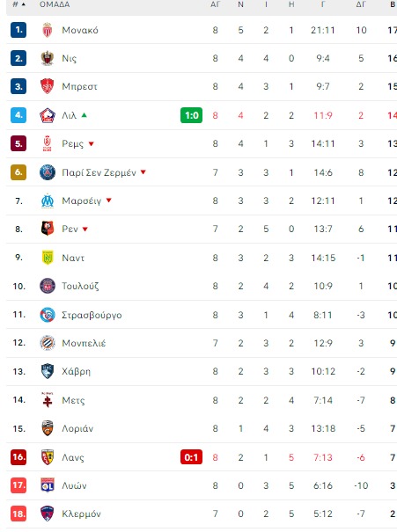The width and height of the screenshot is (397, 532).
Task: Click the blue position 1 rank box
Action: pyautogui.click(x=18, y=30)
